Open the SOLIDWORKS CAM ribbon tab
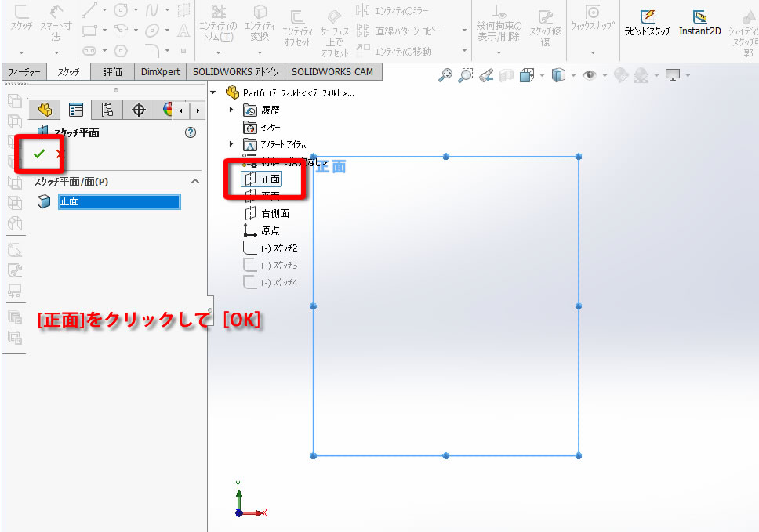This screenshot has width=759, height=532. (332, 71)
